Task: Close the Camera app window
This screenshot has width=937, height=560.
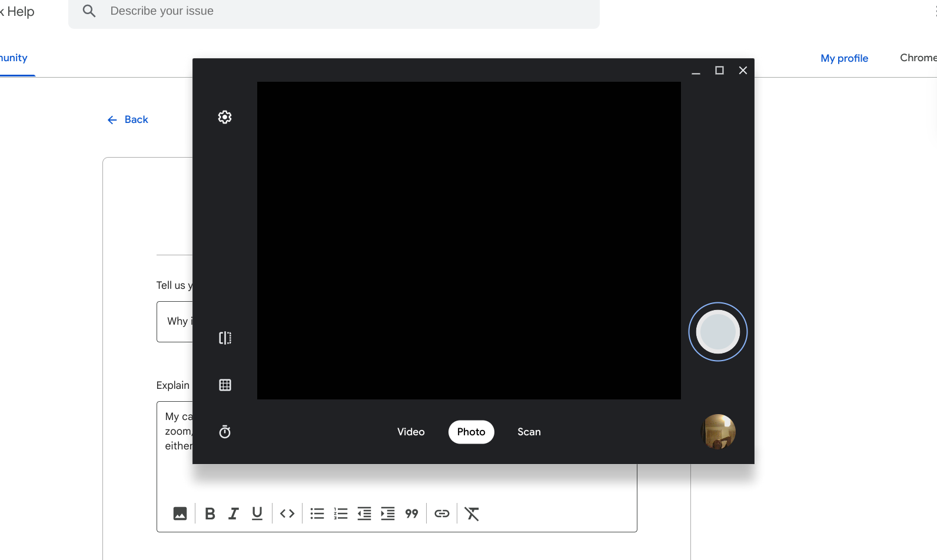Action: pos(743,71)
